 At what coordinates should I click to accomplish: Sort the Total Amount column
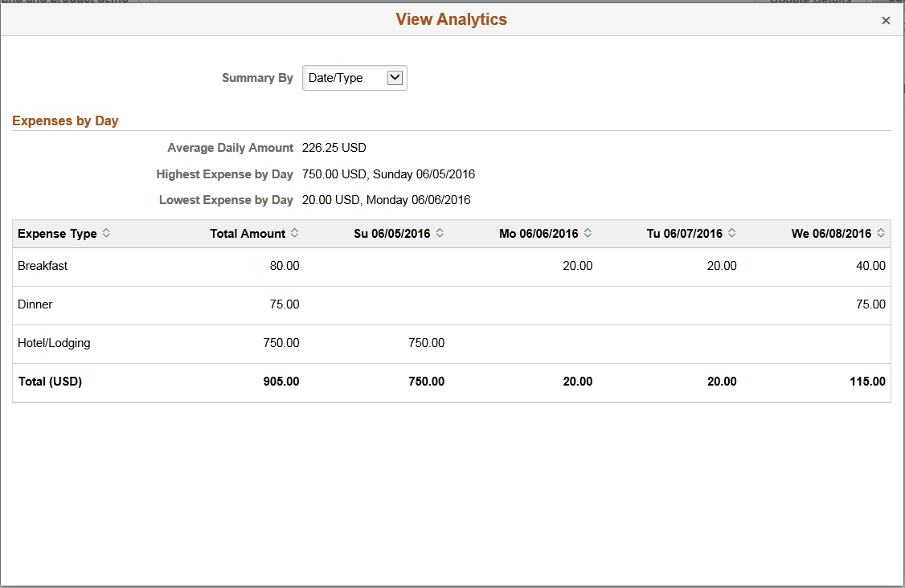click(x=296, y=234)
